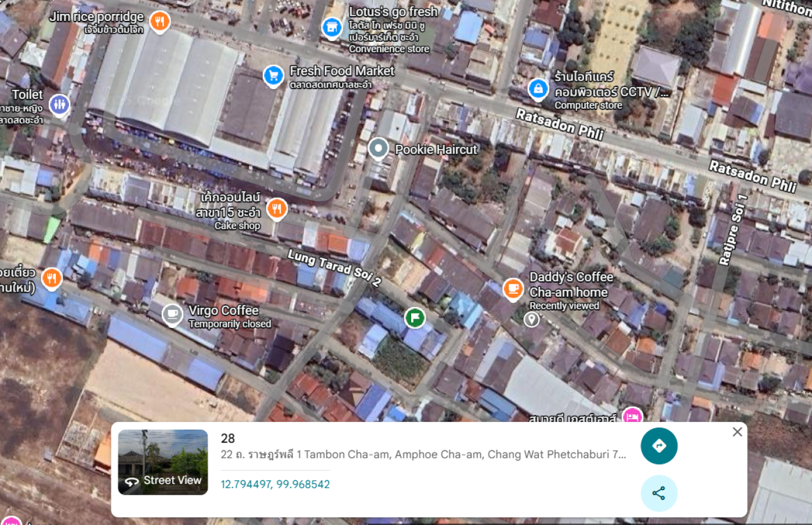The image size is (812, 525).
Task: Click the address text in info card
Action: tap(423, 454)
